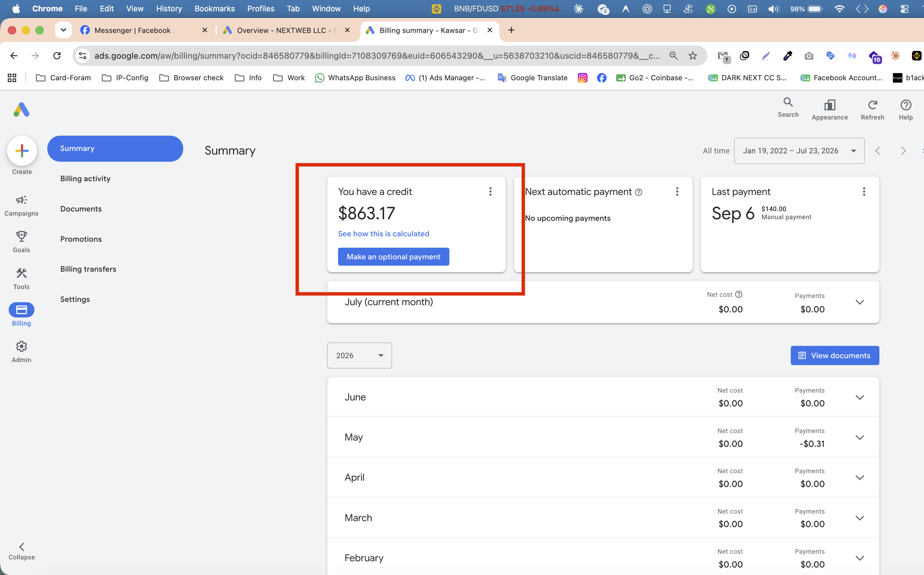Go back with browser back arrow

pyautogui.click(x=14, y=55)
